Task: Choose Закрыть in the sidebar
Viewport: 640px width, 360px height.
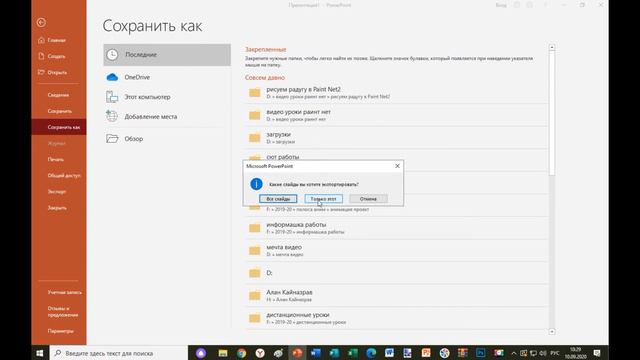Action: (57, 208)
